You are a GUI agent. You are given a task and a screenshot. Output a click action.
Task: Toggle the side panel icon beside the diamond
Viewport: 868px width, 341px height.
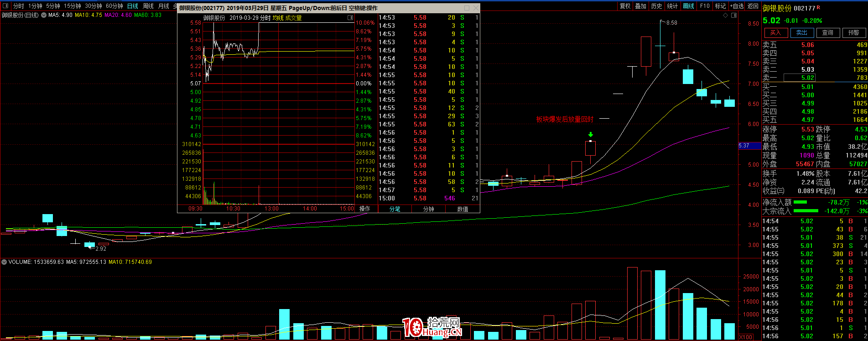pyautogui.click(x=733, y=15)
